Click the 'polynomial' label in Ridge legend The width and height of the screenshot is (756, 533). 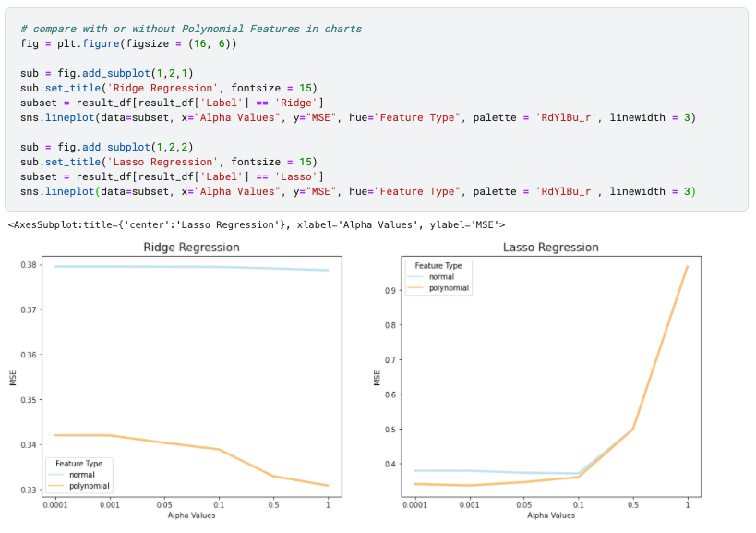point(90,486)
